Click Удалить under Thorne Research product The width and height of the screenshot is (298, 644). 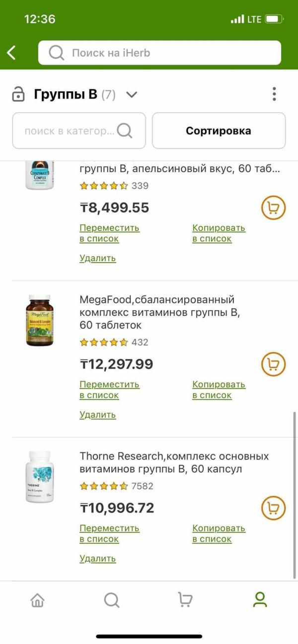[97, 559]
